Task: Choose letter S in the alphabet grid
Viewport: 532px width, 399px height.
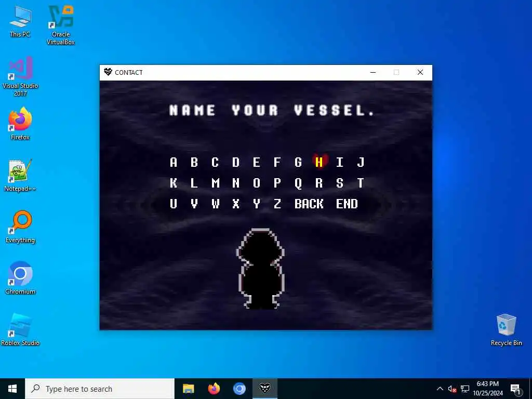Action: [340, 183]
